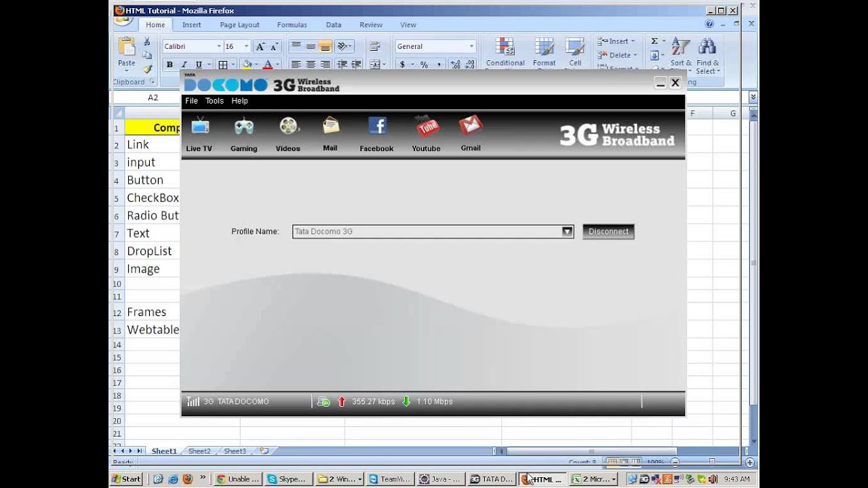The width and height of the screenshot is (868, 488).
Task: Click Format as Table icon
Action: (x=544, y=47)
